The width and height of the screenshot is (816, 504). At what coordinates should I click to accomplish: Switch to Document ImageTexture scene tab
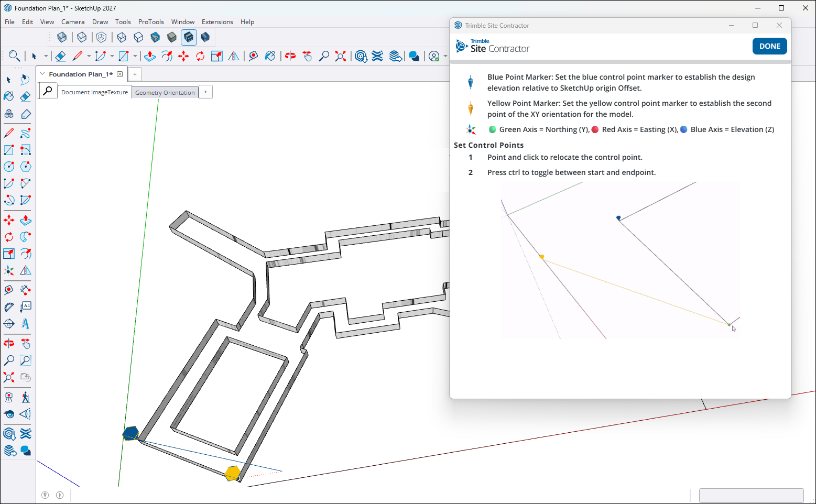[x=94, y=92]
